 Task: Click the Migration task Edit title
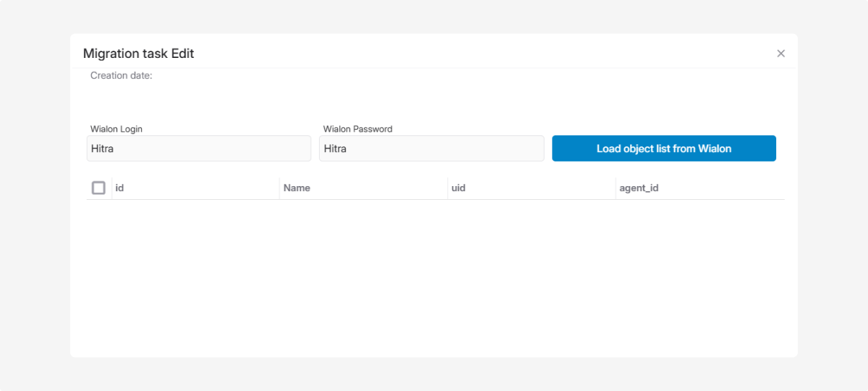tap(138, 54)
